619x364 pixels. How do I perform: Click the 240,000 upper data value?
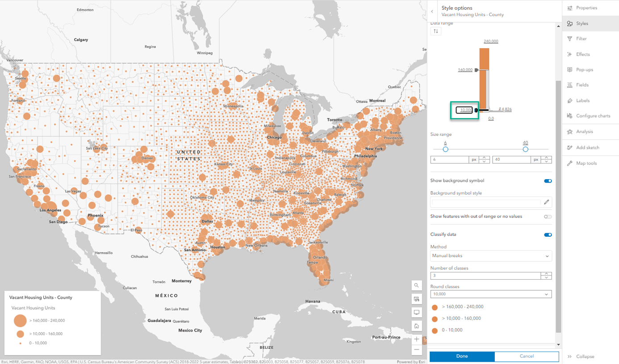pyautogui.click(x=491, y=42)
